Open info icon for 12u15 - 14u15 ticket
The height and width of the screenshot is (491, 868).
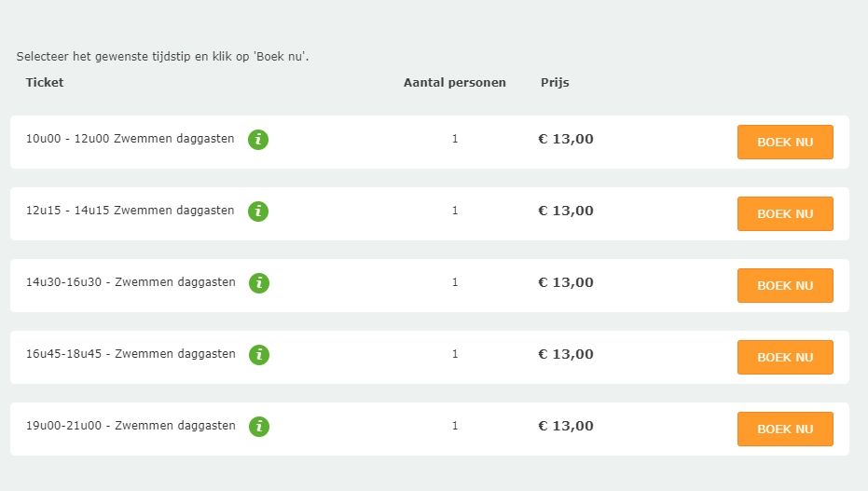click(x=258, y=211)
